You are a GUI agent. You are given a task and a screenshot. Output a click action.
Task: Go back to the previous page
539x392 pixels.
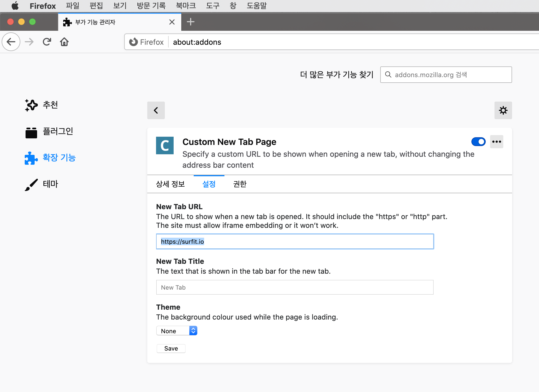11,42
